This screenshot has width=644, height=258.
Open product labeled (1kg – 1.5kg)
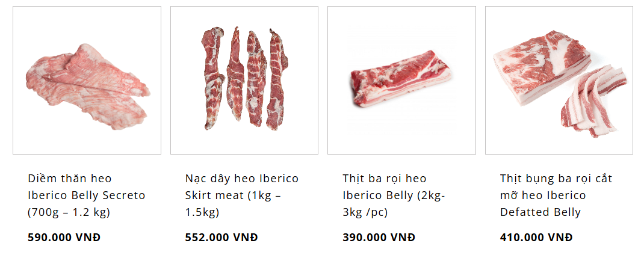point(242,195)
